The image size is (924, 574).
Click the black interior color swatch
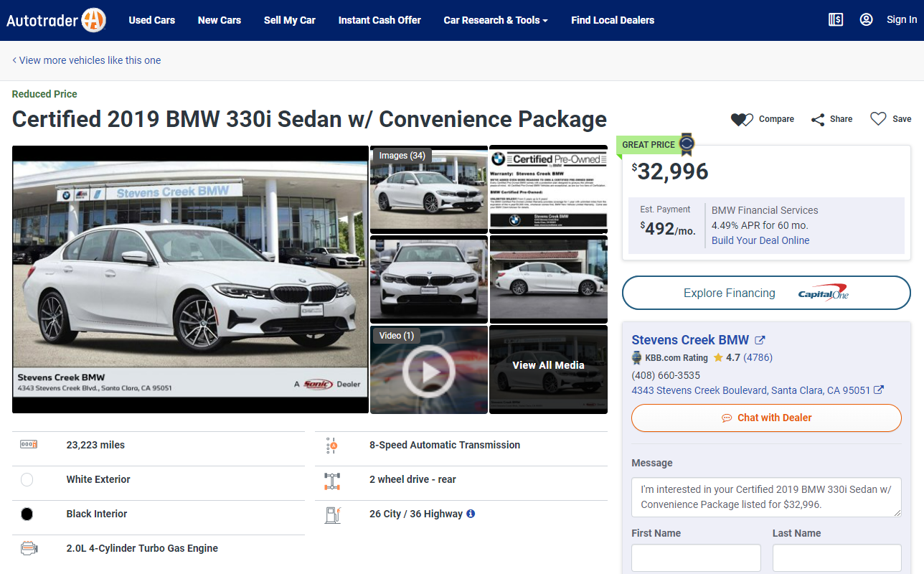pos(27,514)
